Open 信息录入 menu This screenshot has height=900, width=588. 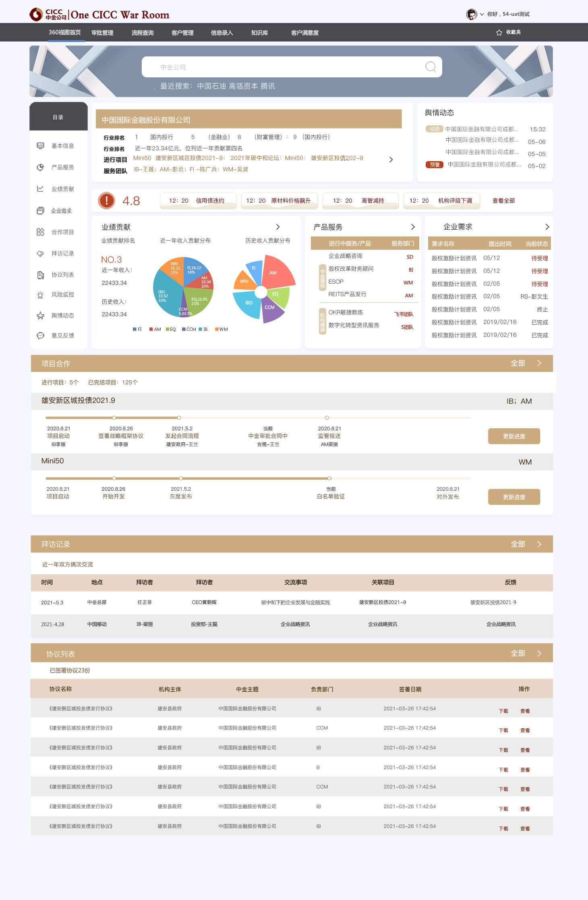click(x=222, y=33)
